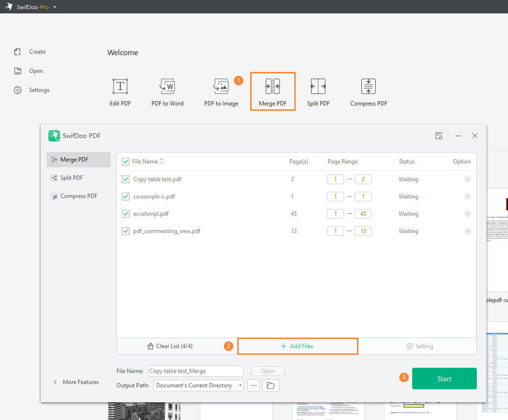The image size is (508, 420).
Task: Browse output path with ellipsis button
Action: 254,385
